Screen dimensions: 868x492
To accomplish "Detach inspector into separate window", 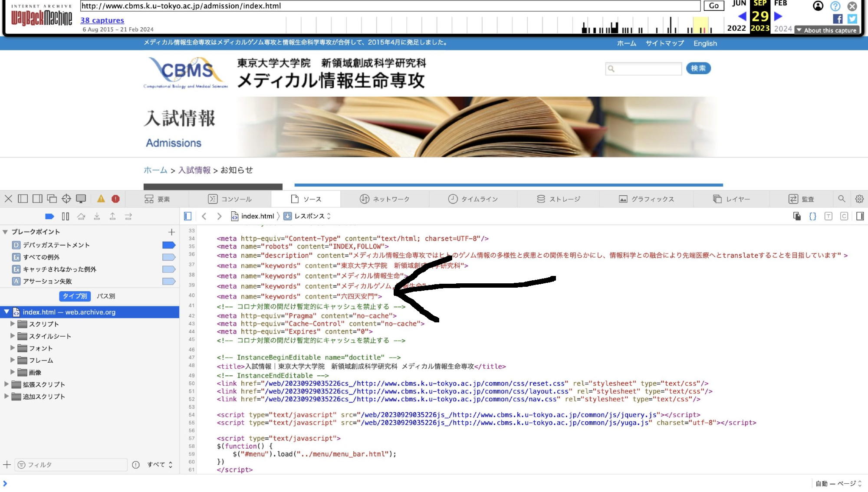I will 52,199.
